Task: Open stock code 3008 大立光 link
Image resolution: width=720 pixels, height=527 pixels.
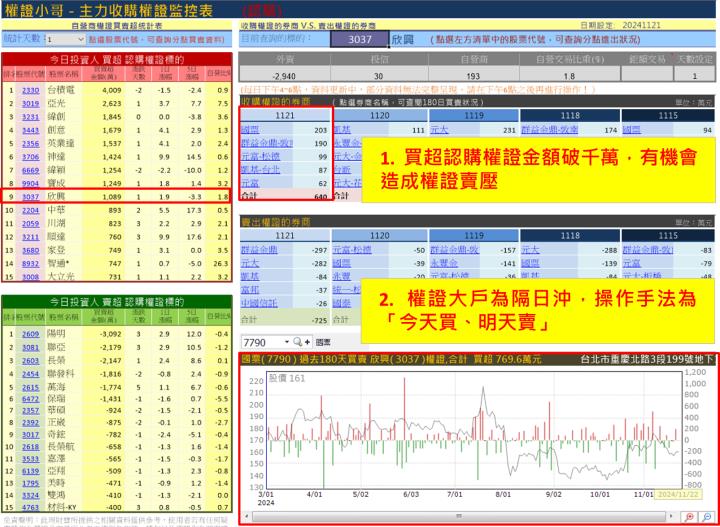Action: click(x=31, y=277)
